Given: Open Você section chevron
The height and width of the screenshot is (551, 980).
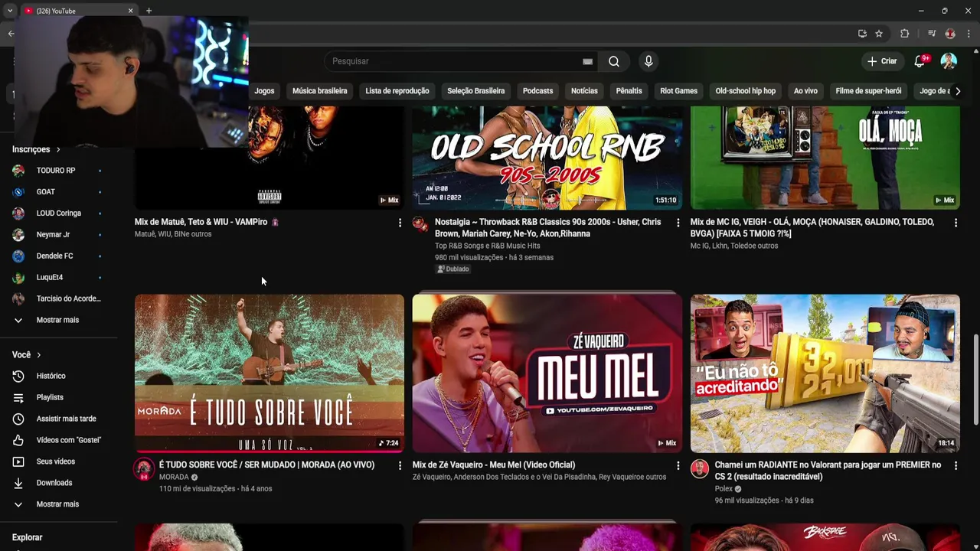Looking at the screenshot, I should [x=38, y=355].
